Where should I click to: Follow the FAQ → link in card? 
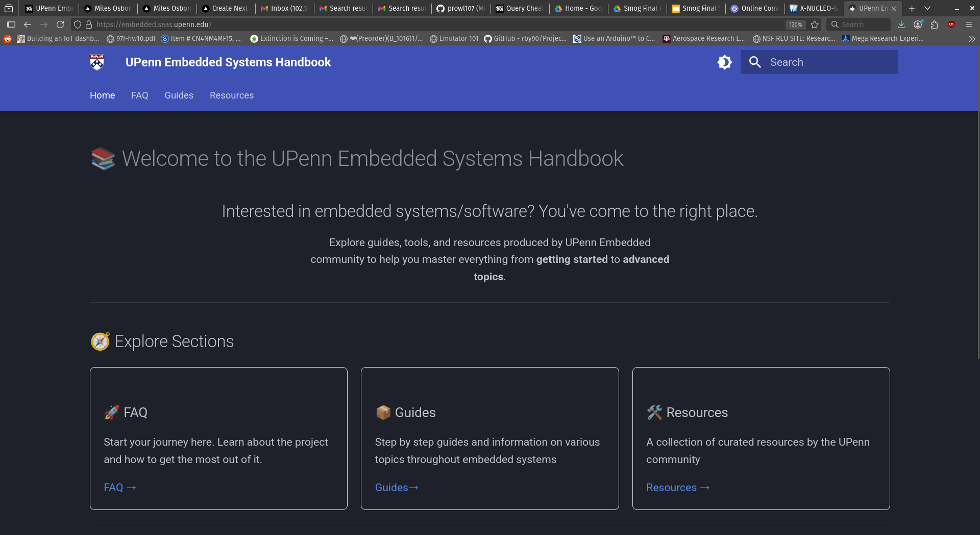click(120, 488)
